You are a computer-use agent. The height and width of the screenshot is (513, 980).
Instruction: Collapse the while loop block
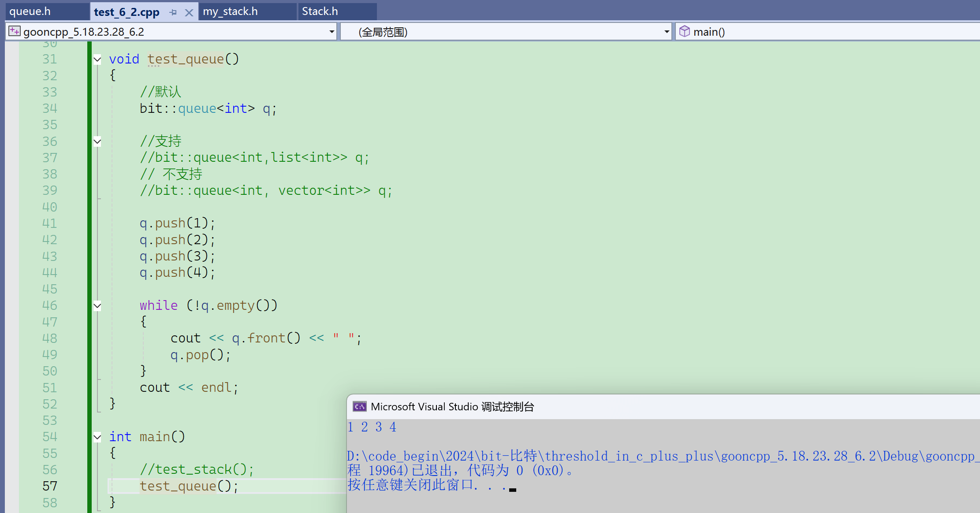(97, 305)
